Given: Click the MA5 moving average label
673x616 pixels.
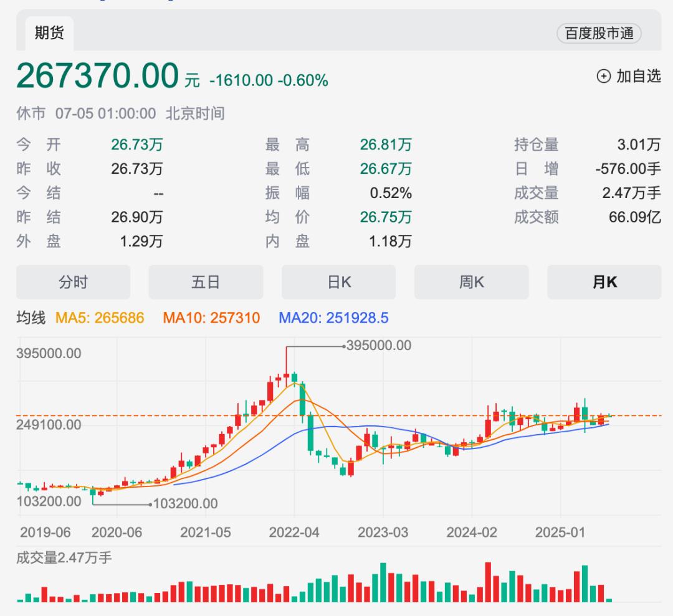Looking at the screenshot, I should pos(100,318).
